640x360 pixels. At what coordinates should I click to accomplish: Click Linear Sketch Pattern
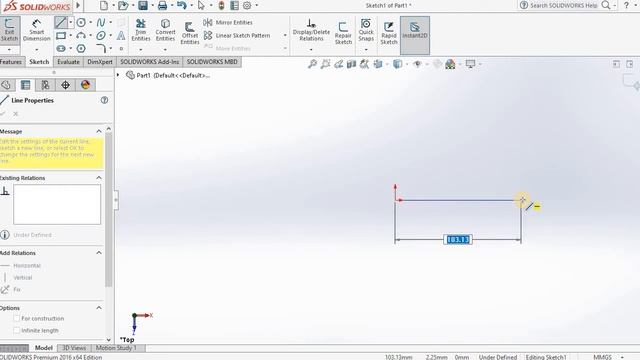coord(237,36)
